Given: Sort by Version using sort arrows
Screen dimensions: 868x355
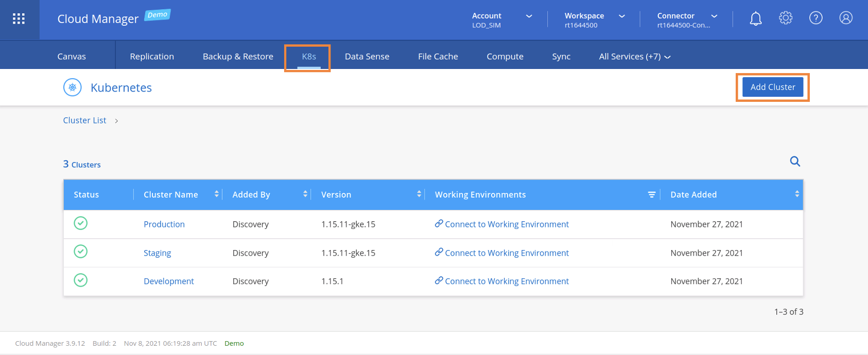Looking at the screenshot, I should [419, 194].
